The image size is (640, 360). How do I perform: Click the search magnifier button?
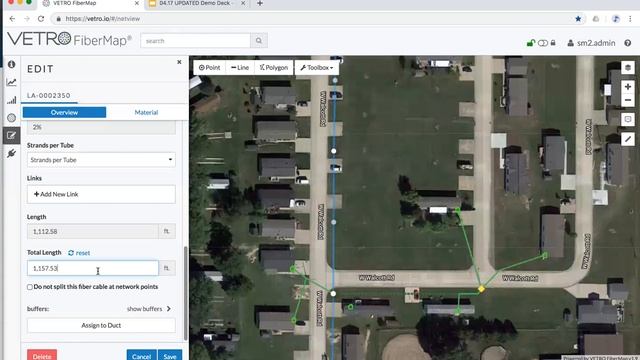259,41
